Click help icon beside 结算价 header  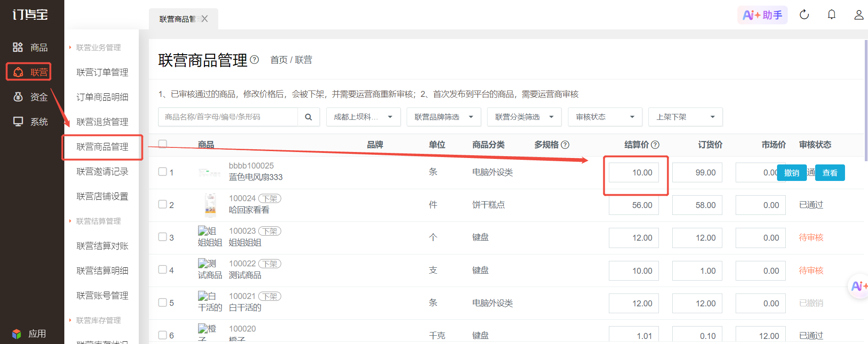tap(655, 145)
